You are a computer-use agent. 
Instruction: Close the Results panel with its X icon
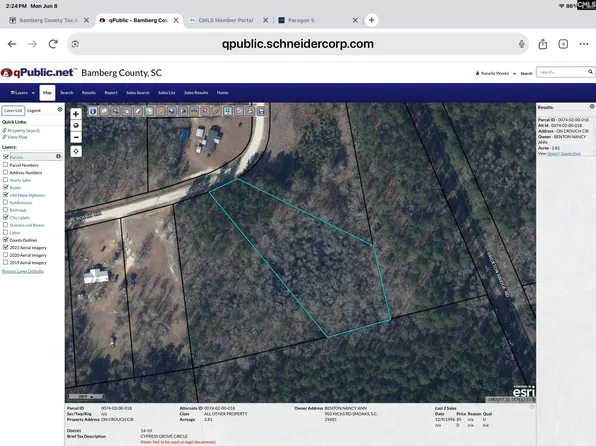tap(592, 107)
